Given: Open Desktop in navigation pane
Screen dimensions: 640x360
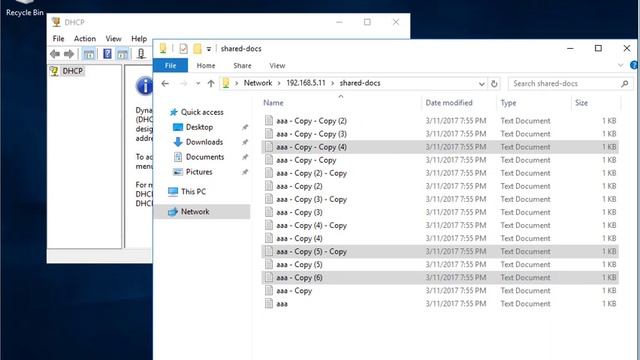Looking at the screenshot, I should click(x=199, y=127).
